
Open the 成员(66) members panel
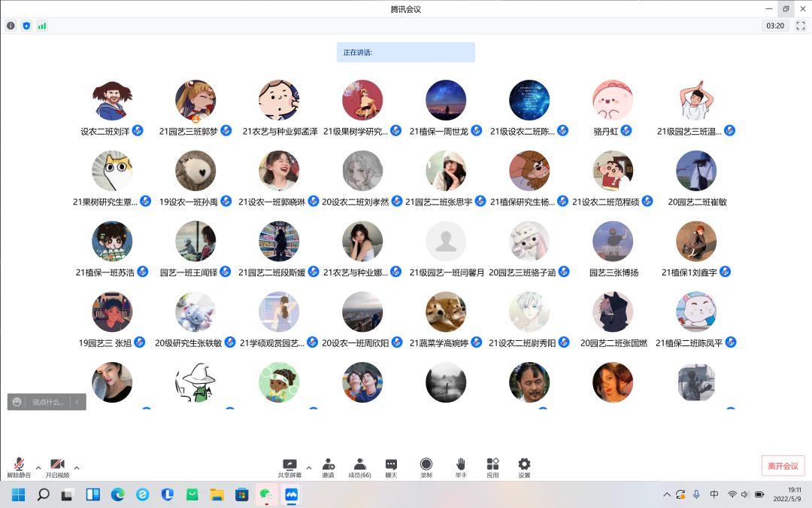tap(360, 467)
